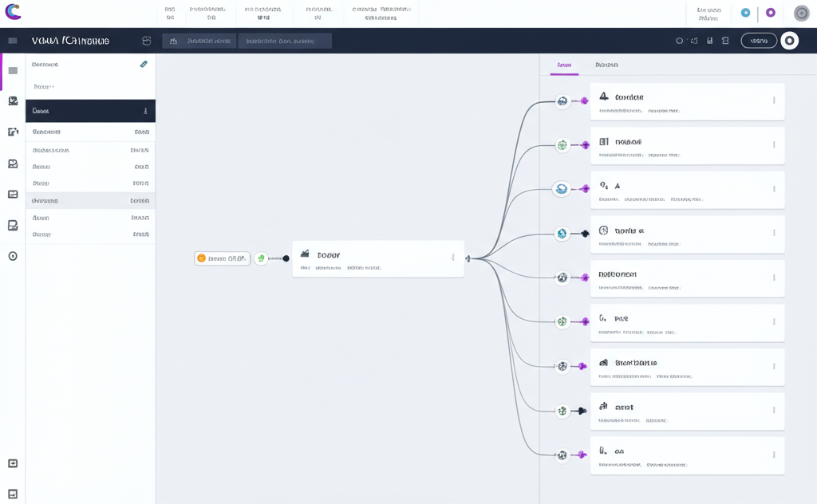The height and width of the screenshot is (504, 817).
Task: Click the edit pencil icon in left panel
Action: 144,65
